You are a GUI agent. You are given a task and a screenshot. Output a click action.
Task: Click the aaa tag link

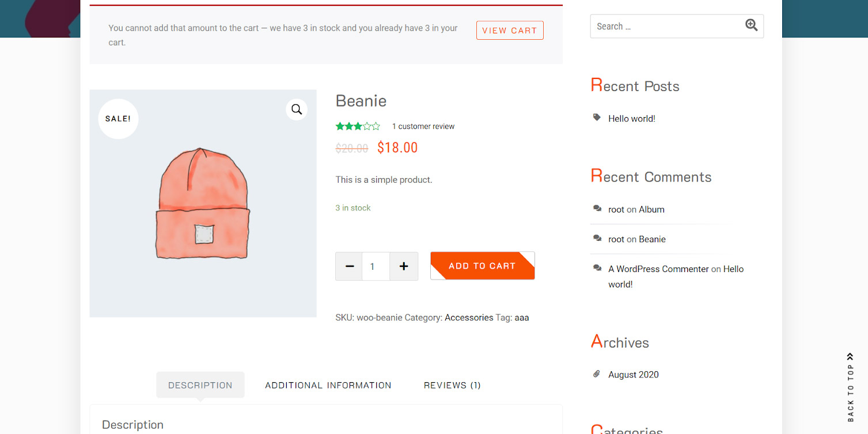coord(521,318)
